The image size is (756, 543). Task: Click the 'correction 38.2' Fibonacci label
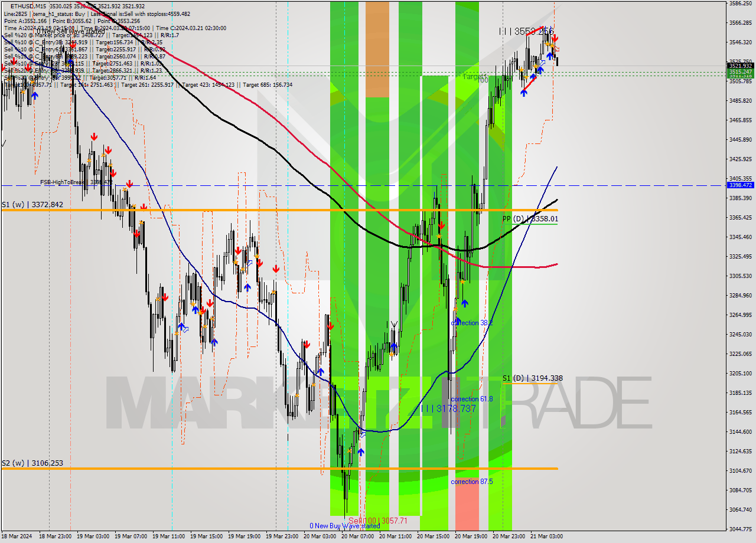click(x=471, y=323)
